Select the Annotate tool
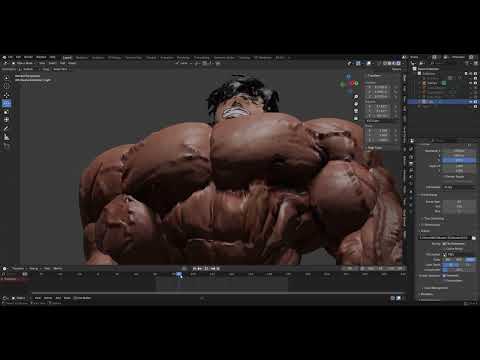The width and height of the screenshot is (480, 360). click(x=6, y=129)
